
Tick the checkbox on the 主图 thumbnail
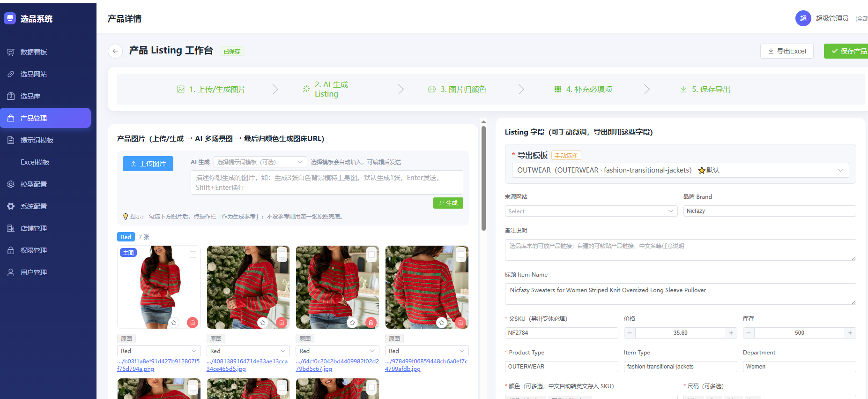193,255
